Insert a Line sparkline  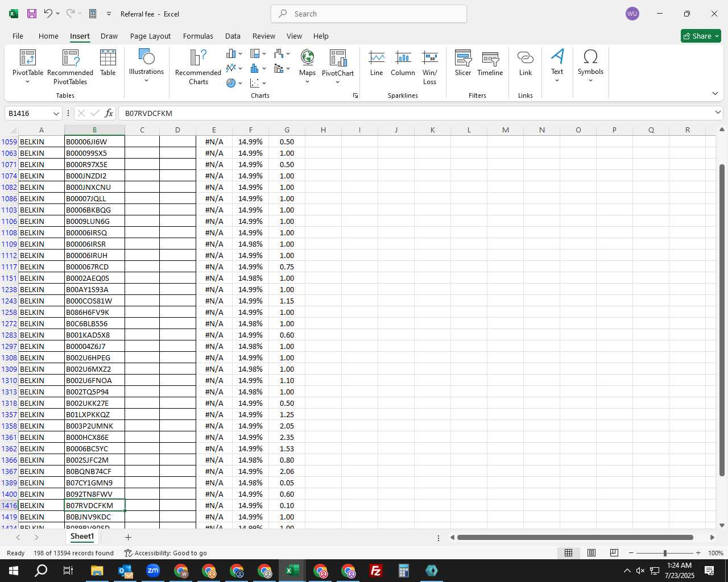click(x=377, y=63)
